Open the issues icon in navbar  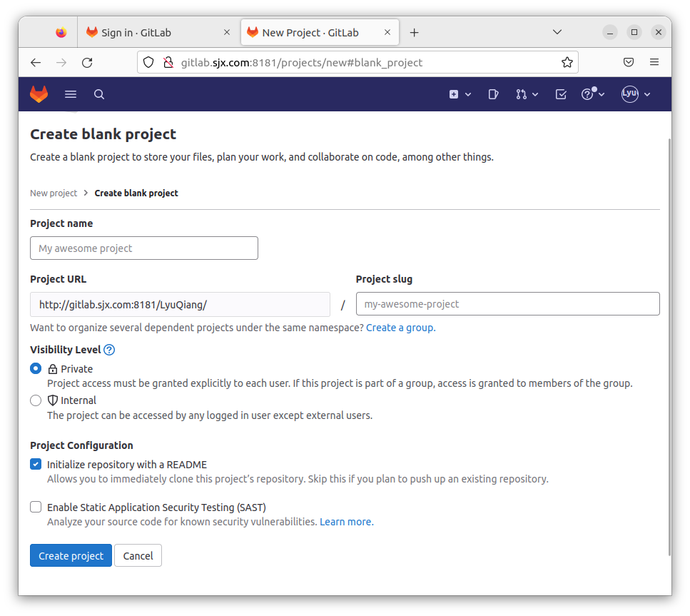click(493, 94)
